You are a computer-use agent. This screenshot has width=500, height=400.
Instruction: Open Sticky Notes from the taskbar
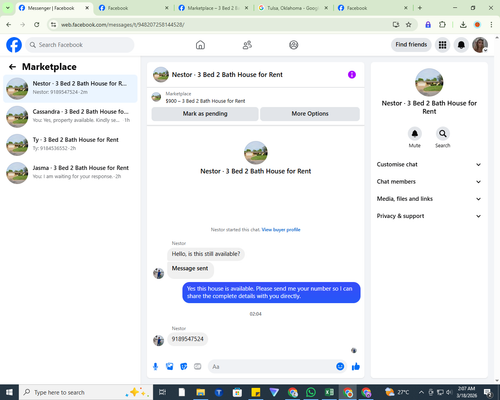coord(256,392)
